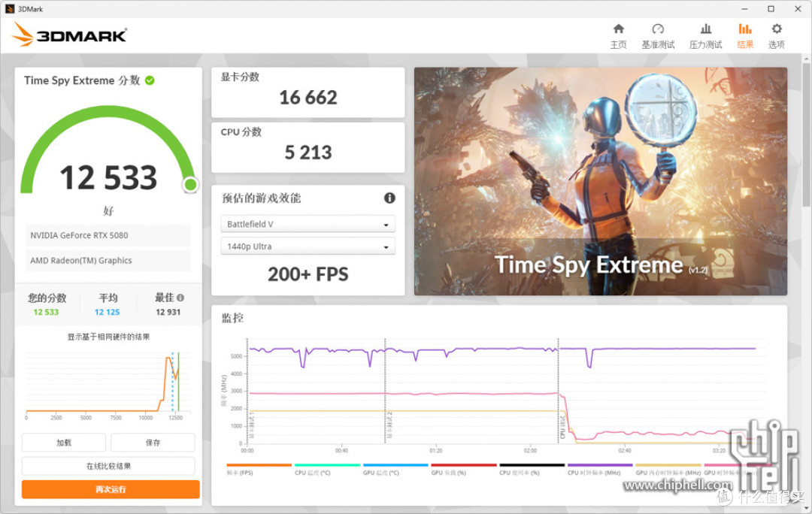Viewport: 812px width, 514px height.
Task: Toggle the CPU usage (%) legend bar
Action: [532, 465]
